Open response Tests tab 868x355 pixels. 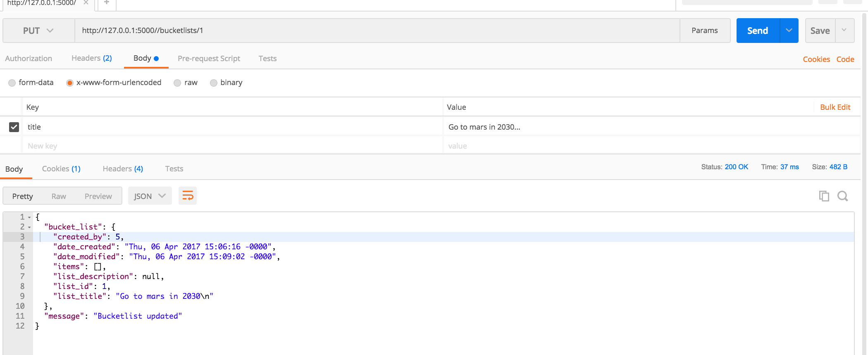point(174,168)
